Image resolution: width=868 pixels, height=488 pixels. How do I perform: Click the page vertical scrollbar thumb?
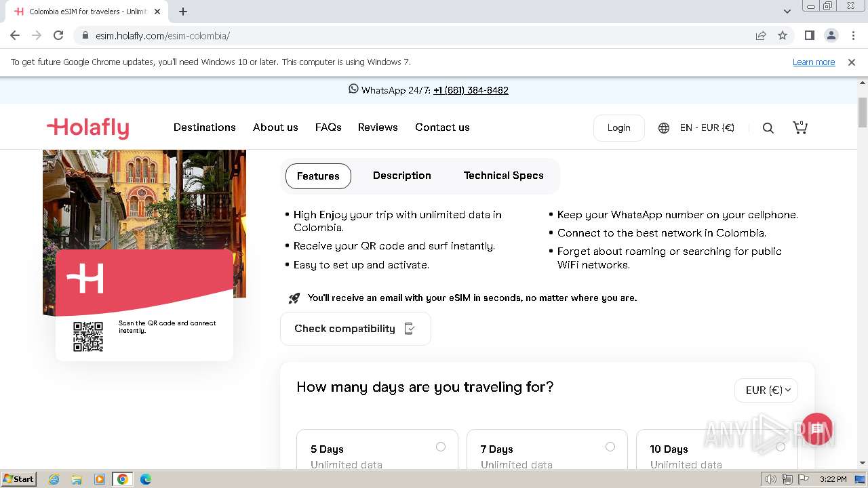[x=863, y=112]
